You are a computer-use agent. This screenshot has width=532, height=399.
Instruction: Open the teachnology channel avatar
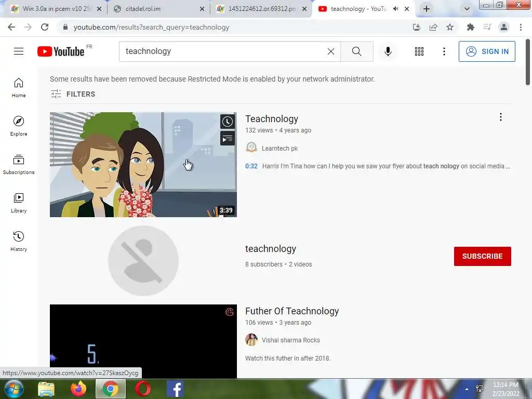click(143, 261)
